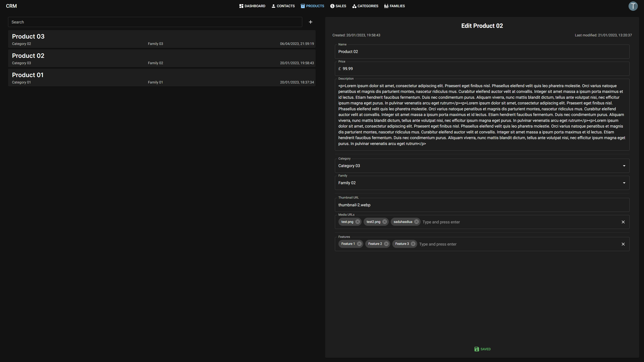Clear all Media URLs with the X
644x362 pixels.
pyautogui.click(x=623, y=222)
